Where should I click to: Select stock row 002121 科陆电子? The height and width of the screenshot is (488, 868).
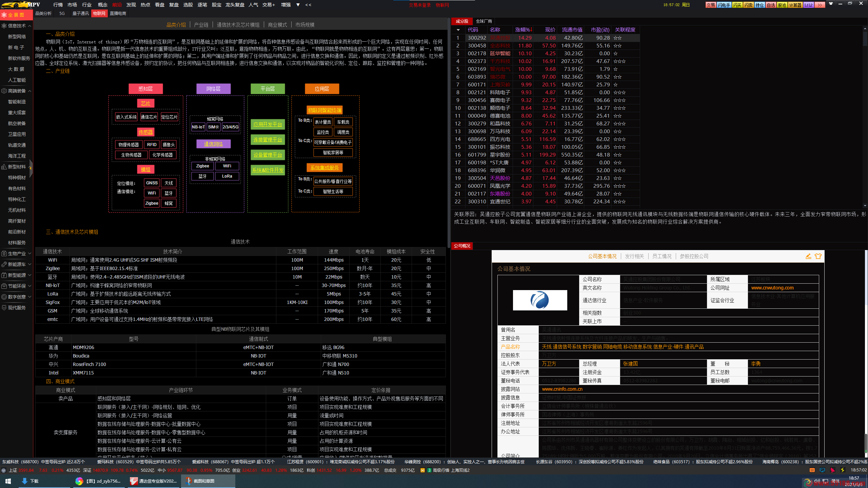pyautogui.click(x=546, y=93)
